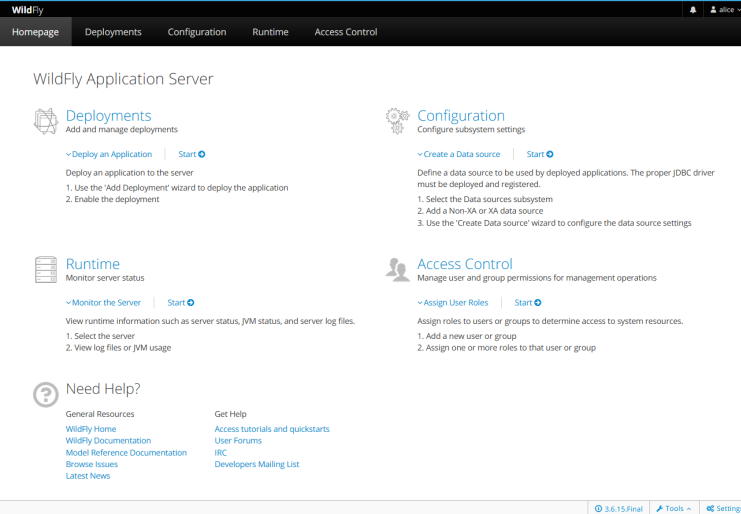This screenshot has width=741, height=514.
Task: Collapse the Monitor the Server section
Action: pyautogui.click(x=104, y=302)
